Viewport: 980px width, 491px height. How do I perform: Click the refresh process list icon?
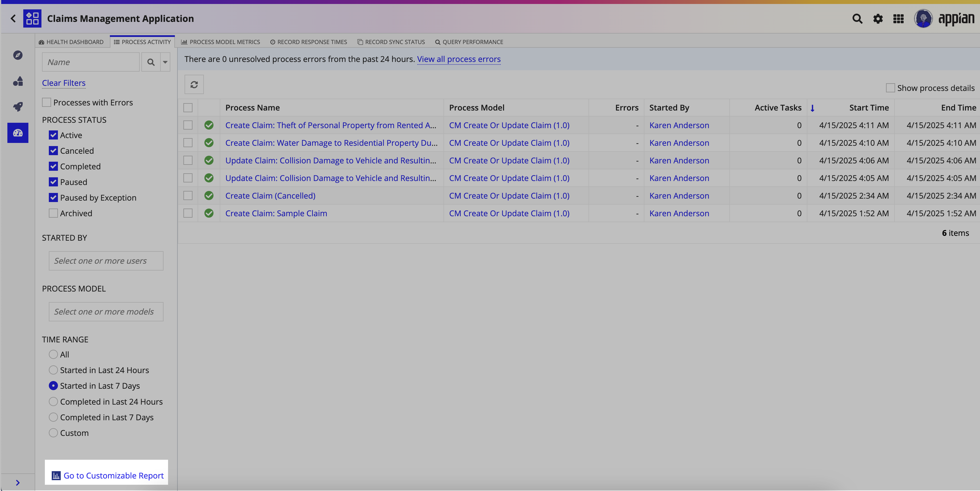pyautogui.click(x=194, y=85)
